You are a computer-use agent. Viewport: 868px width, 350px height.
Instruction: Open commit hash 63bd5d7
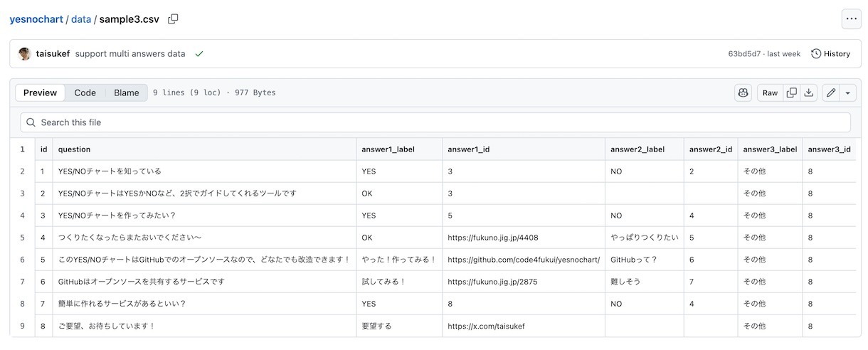click(x=744, y=54)
